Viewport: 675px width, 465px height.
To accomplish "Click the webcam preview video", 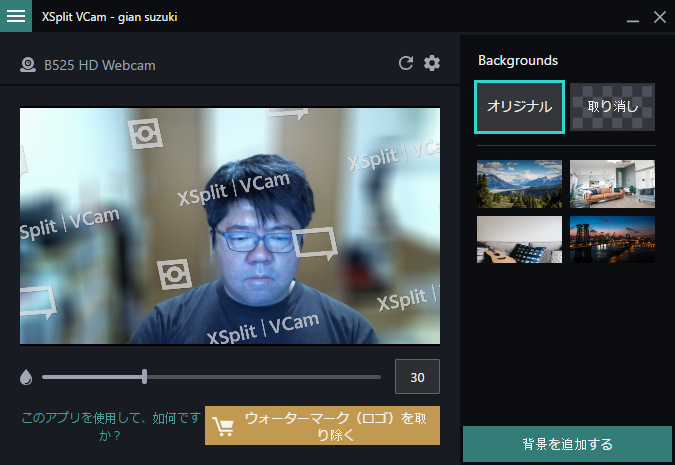I will [230, 226].
